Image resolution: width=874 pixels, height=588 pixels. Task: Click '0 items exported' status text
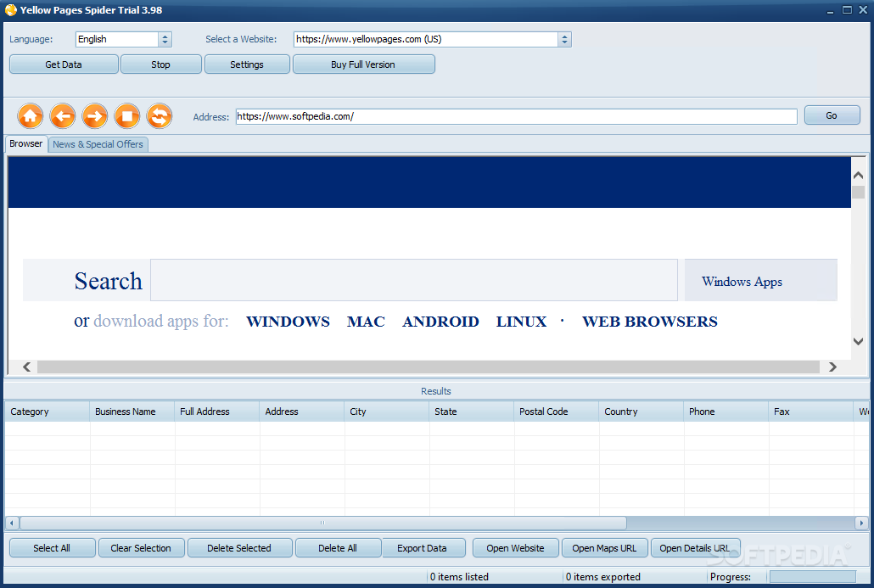pos(603,577)
